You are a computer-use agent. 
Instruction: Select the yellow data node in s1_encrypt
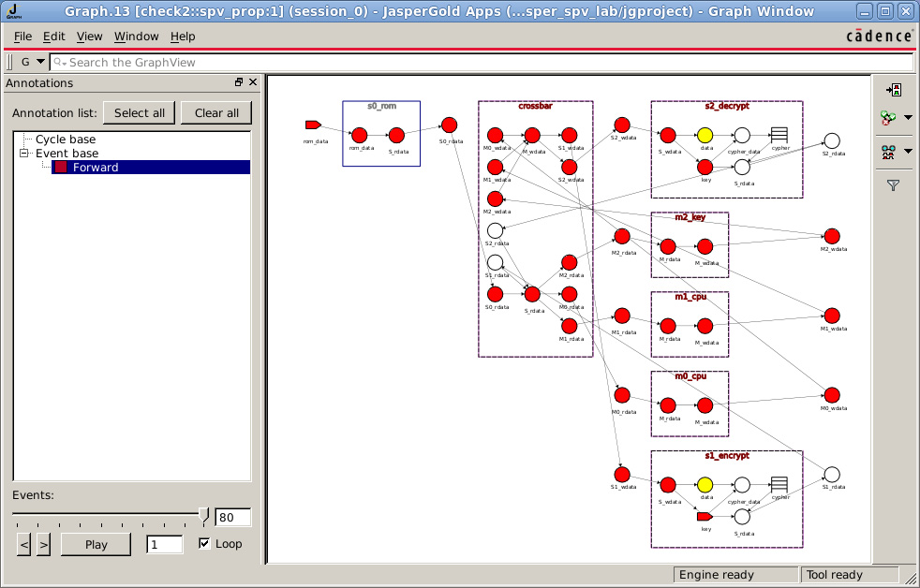point(705,485)
